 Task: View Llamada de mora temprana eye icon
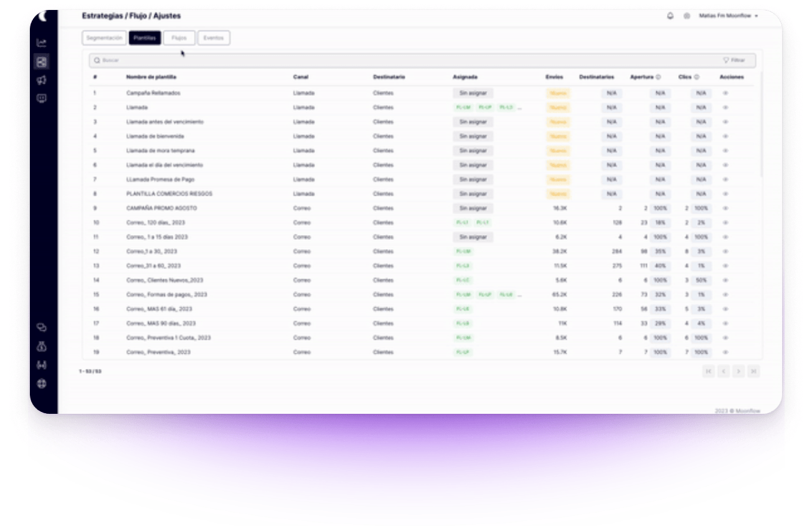click(725, 151)
